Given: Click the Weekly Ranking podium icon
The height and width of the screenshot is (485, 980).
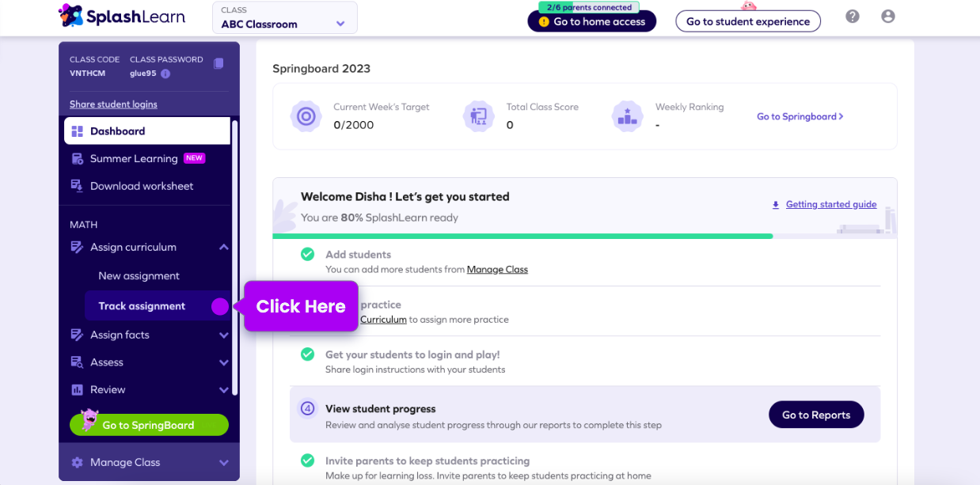Looking at the screenshot, I should 627,116.
